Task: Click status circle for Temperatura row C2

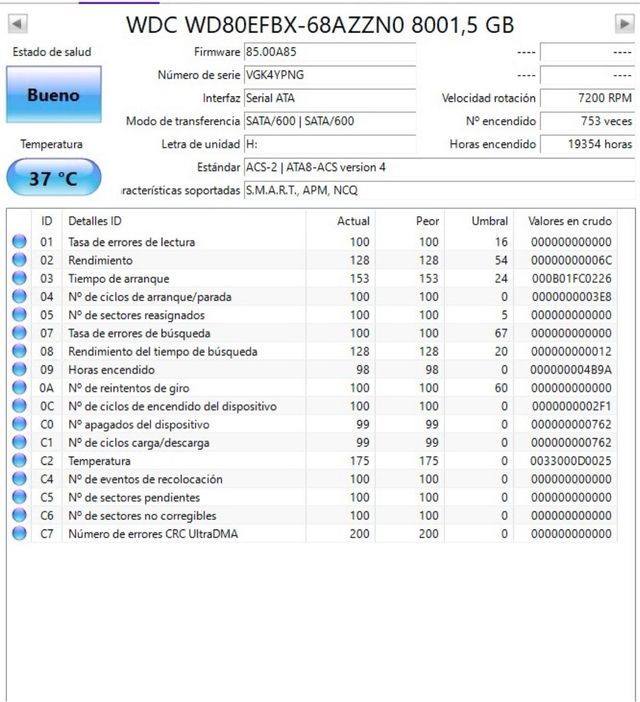Action: [x=19, y=461]
